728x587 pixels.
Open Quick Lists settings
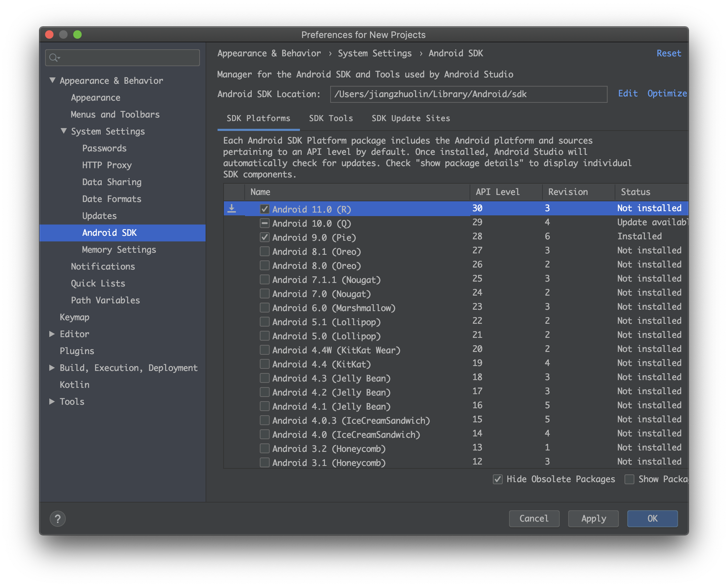click(x=98, y=283)
